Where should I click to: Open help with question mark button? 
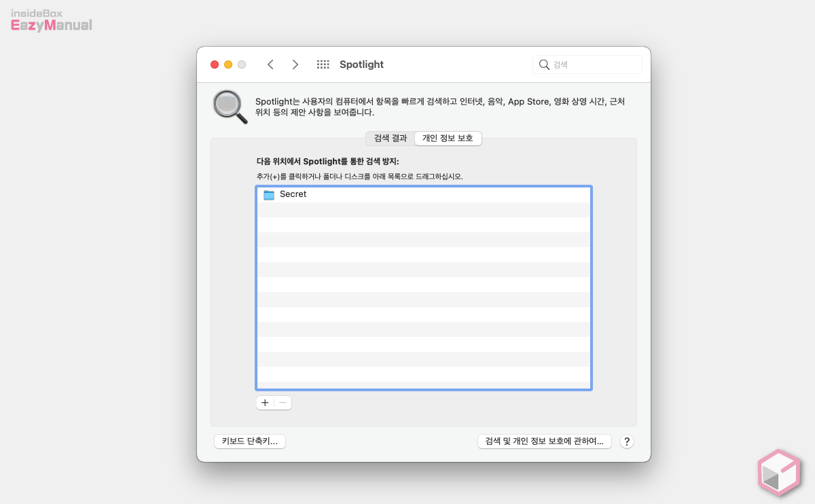pos(628,442)
